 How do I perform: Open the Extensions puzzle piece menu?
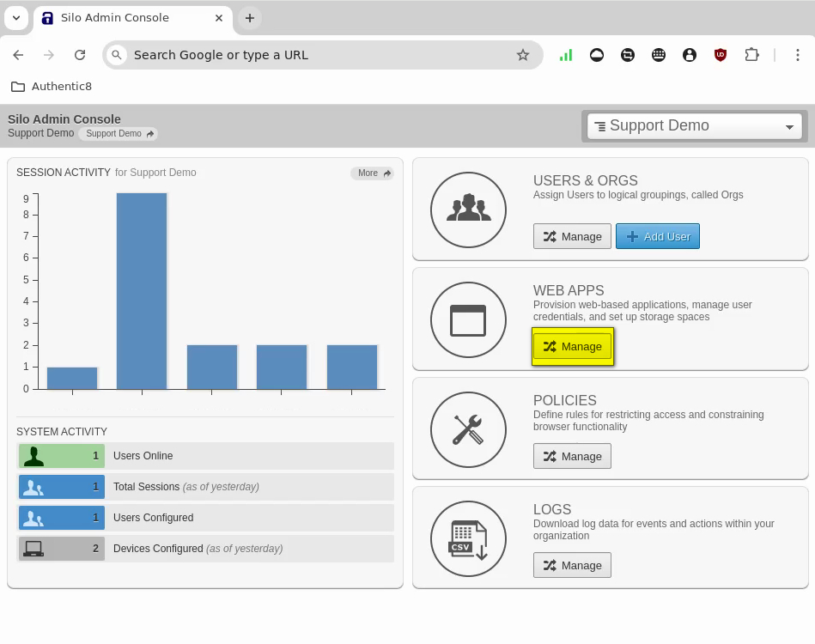click(x=751, y=55)
